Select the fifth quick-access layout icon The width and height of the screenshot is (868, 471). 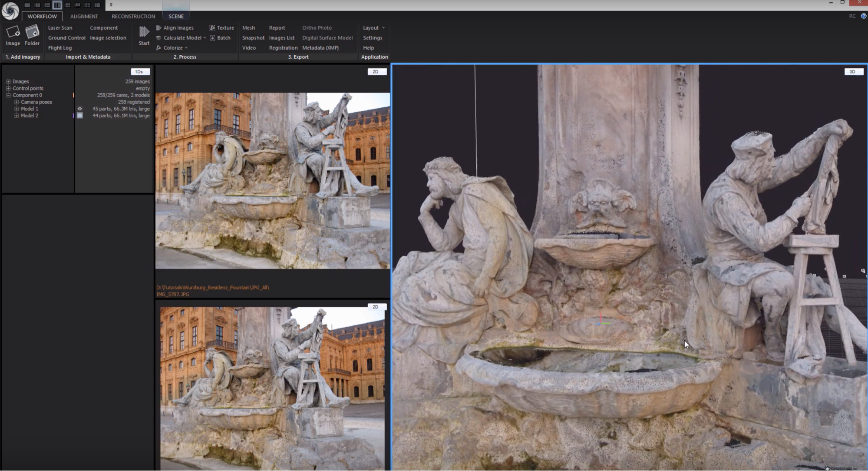67,5
